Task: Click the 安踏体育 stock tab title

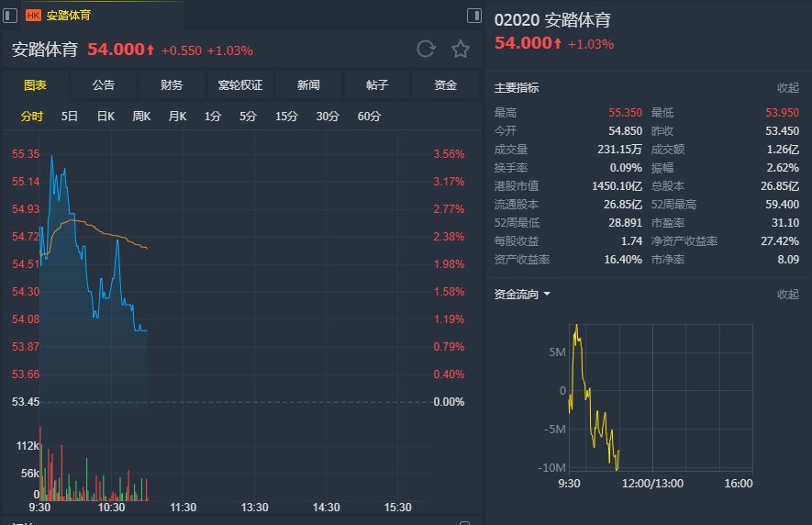Action: [x=69, y=15]
